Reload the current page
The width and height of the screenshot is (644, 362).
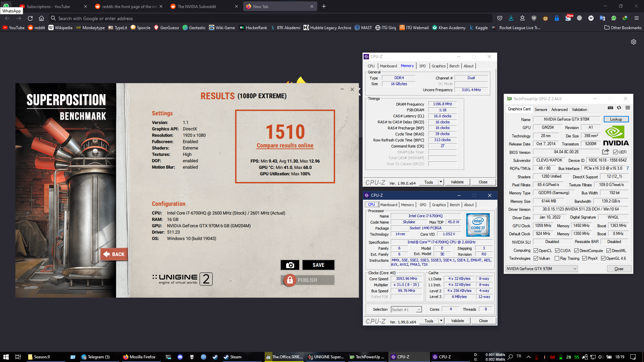click(30, 18)
